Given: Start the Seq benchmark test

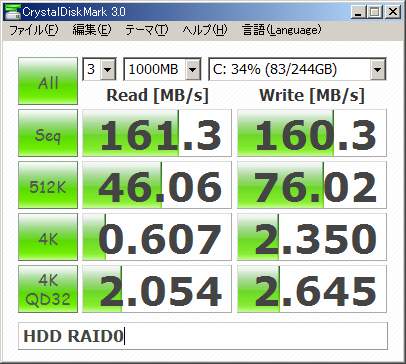Looking at the screenshot, I should click(48, 133).
